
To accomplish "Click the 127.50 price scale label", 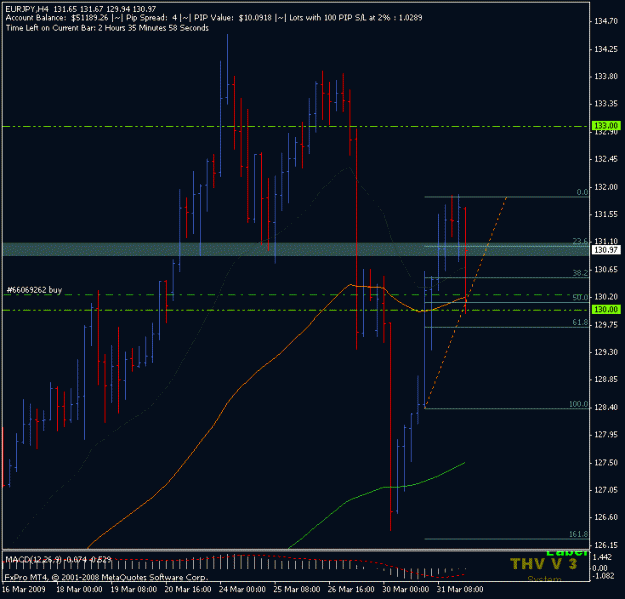I will click(x=606, y=462).
